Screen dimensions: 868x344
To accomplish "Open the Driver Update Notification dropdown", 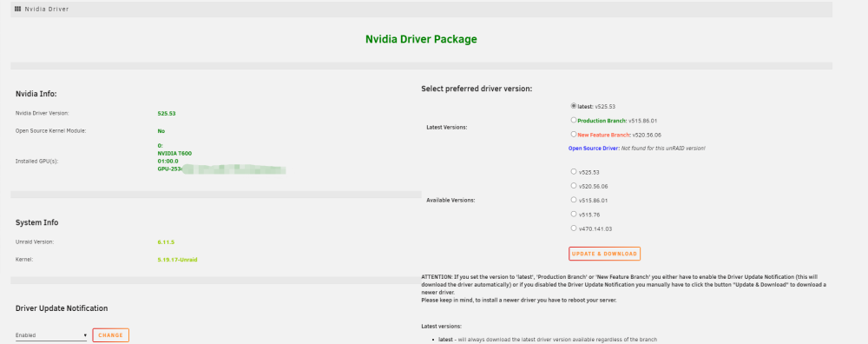I will 51,335.
